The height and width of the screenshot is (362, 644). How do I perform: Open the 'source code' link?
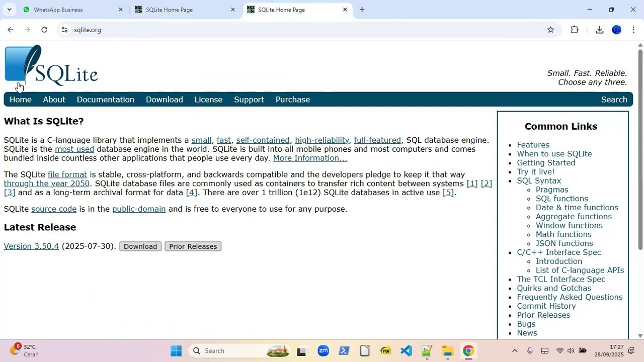tap(54, 209)
